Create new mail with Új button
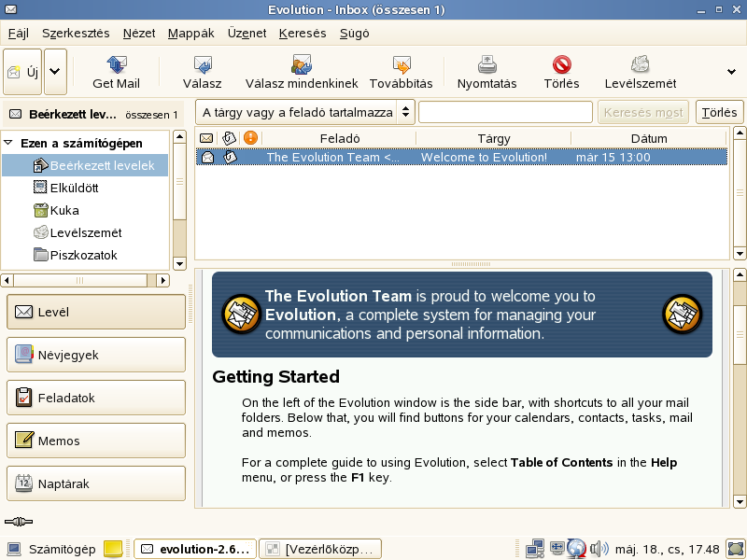 point(22,72)
